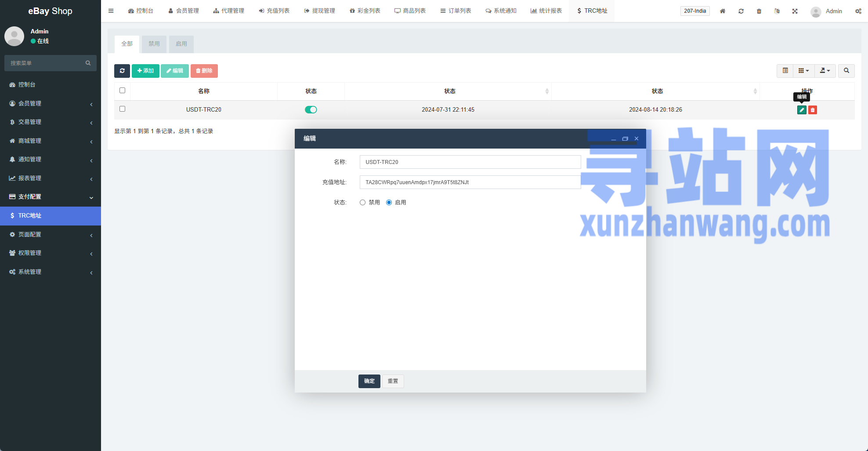Click the home icon in top bar

tap(723, 11)
